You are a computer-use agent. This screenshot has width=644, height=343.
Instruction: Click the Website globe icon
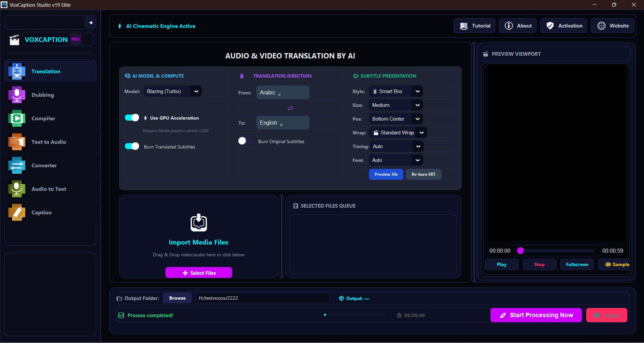pos(601,26)
